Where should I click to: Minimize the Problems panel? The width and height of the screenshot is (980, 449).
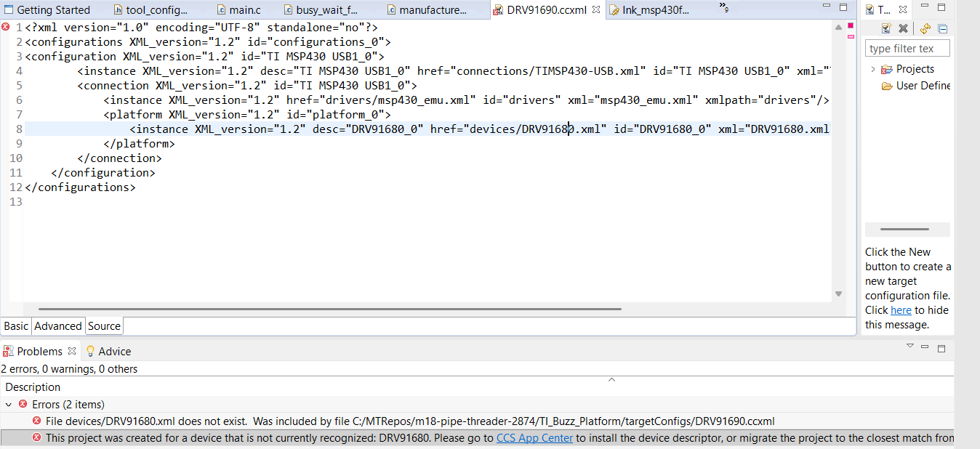pyautogui.click(x=926, y=348)
